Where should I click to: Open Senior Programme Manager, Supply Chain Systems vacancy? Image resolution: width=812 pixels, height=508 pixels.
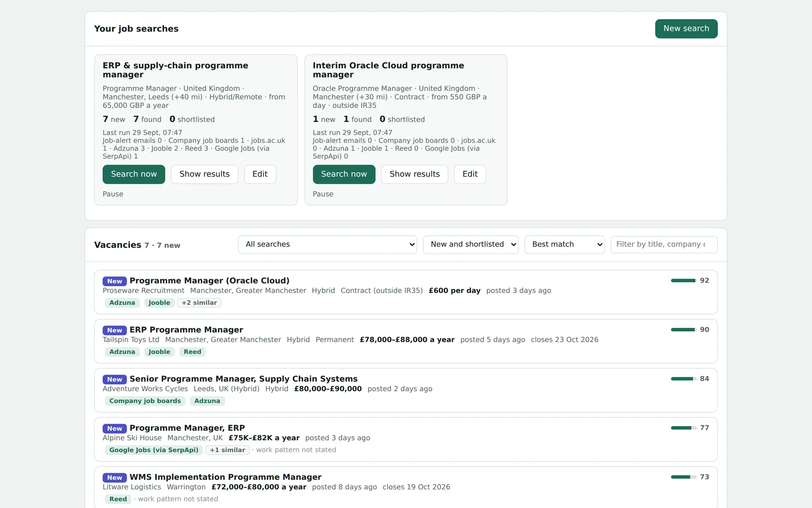click(244, 379)
